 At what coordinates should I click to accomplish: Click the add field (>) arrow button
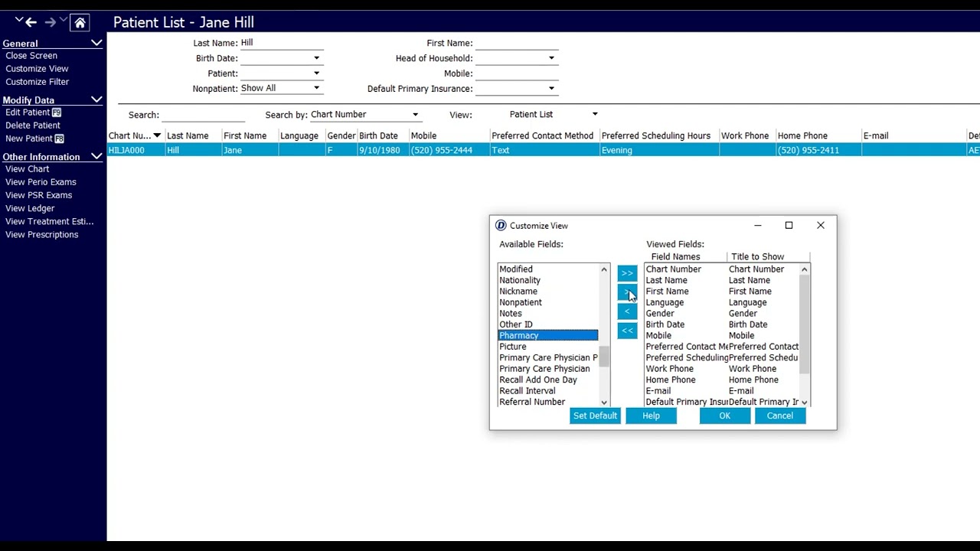click(627, 292)
